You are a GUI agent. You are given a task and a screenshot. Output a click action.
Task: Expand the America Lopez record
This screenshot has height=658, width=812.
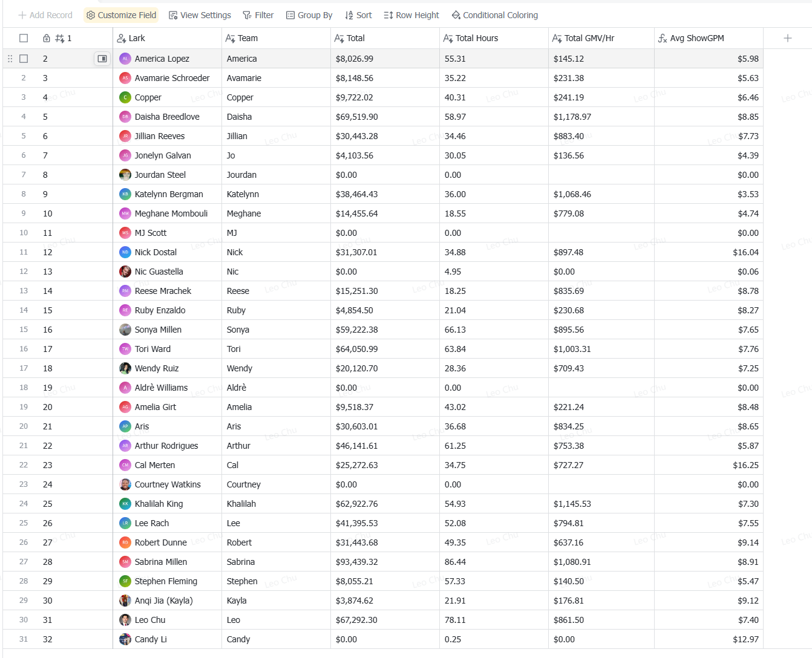pyautogui.click(x=102, y=59)
